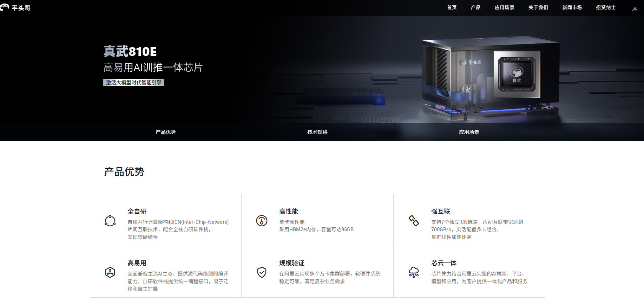Image resolution: width=644 pixels, height=298 pixels.
Task: Open the user account icon
Action: click(x=635, y=9)
